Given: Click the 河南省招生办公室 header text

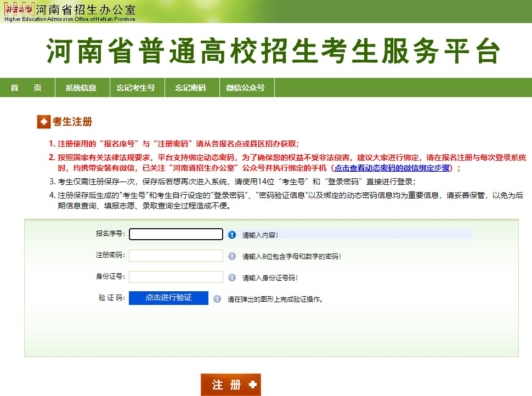Looking at the screenshot, I should [85, 9].
